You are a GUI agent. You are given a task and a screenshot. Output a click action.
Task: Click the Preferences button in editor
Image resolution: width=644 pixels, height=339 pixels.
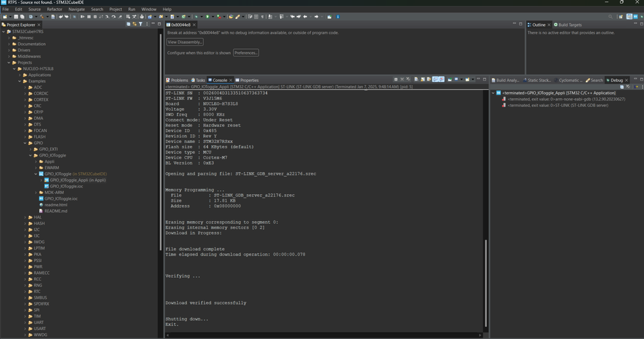pos(246,53)
